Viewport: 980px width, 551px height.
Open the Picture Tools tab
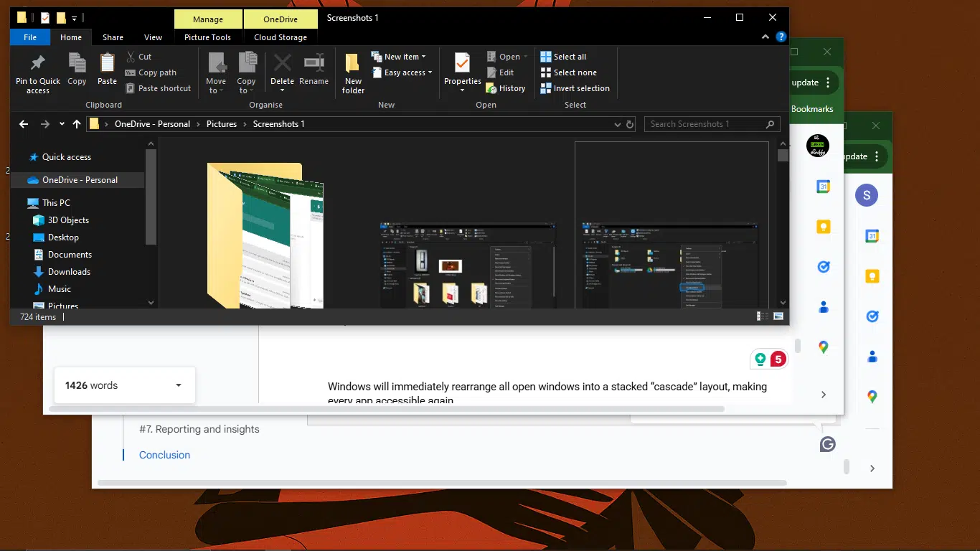click(x=208, y=37)
